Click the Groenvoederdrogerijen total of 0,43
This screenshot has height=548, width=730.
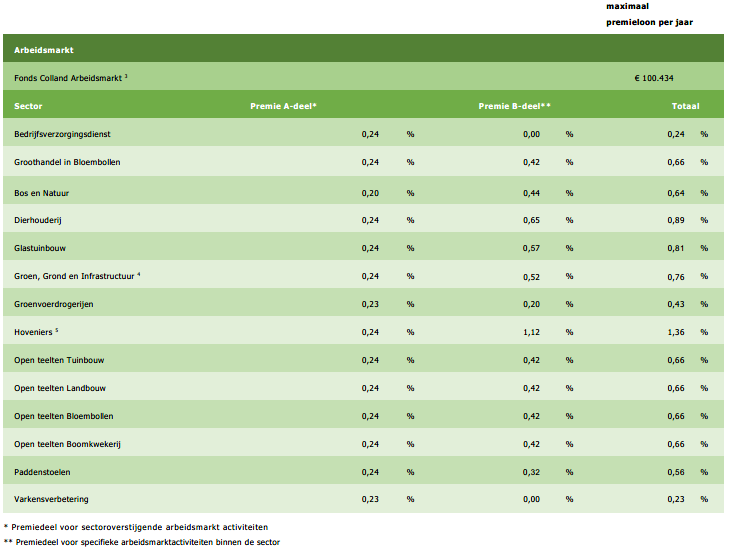676,304
